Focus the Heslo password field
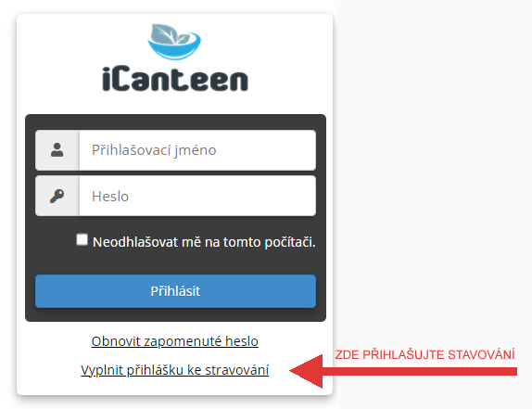 click(x=197, y=196)
